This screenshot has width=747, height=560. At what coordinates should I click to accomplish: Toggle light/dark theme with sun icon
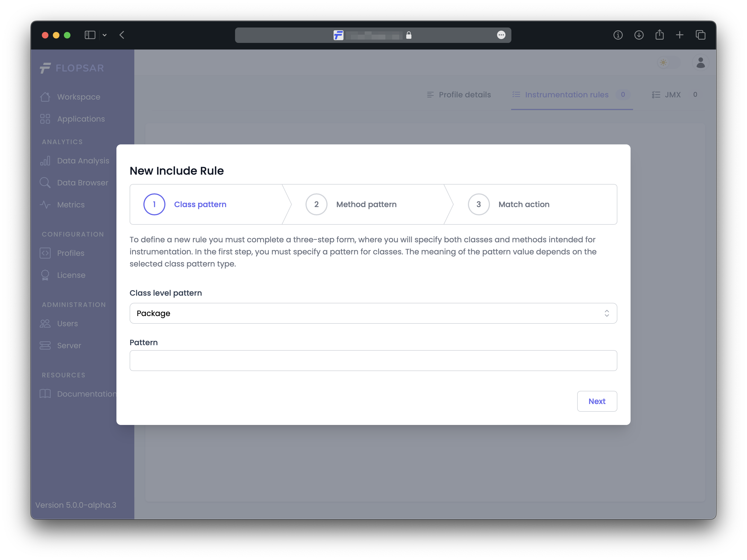[663, 62]
